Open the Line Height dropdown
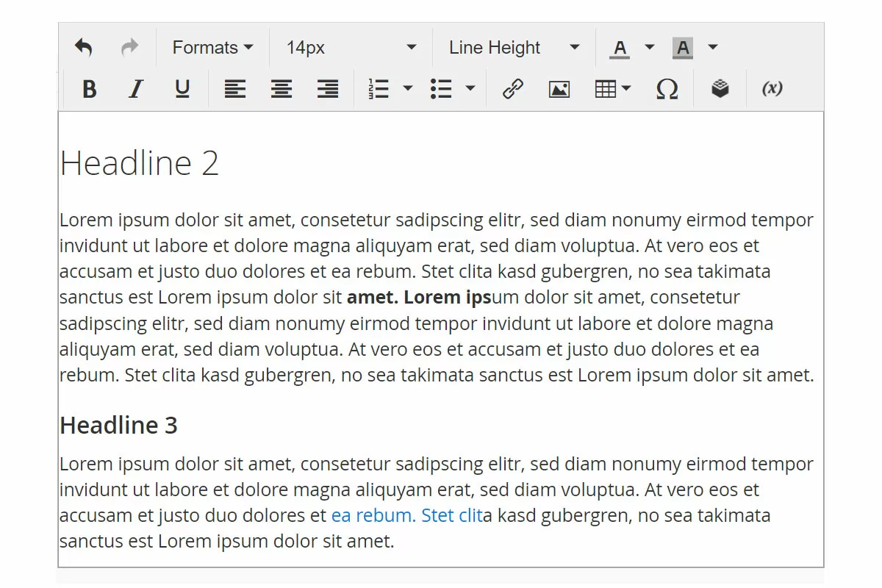Viewport: 882px width, 588px height. click(495, 47)
